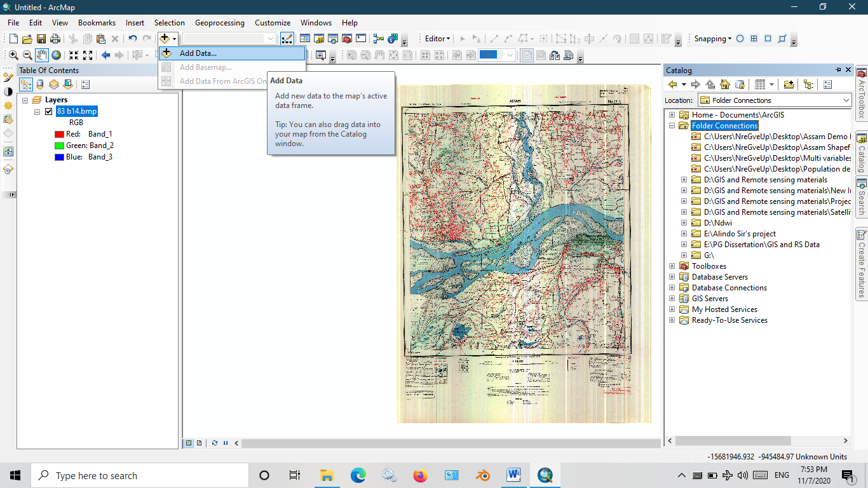Image resolution: width=868 pixels, height=488 pixels.
Task: Open the ArcGIS app from the taskbar
Action: [545, 475]
